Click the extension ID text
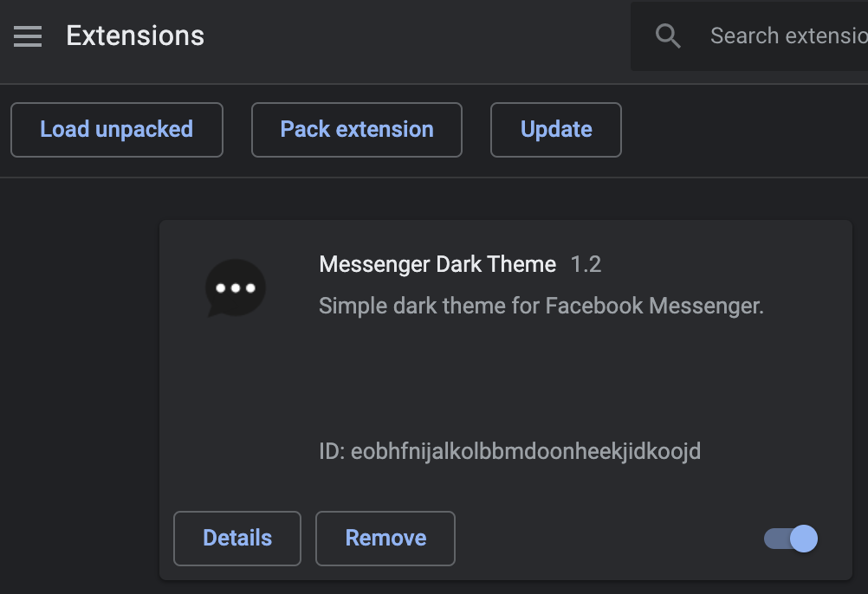868x594 pixels. tap(509, 451)
